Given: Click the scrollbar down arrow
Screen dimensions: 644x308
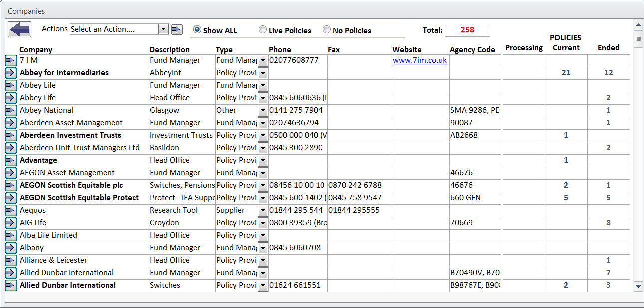Looking at the screenshot, I should 638,286.
